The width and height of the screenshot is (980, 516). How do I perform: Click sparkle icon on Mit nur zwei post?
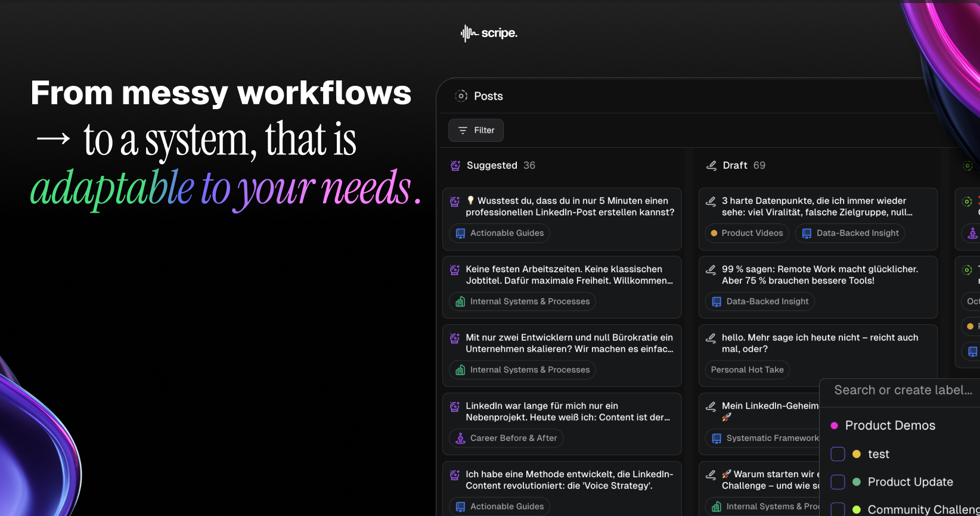[455, 338]
